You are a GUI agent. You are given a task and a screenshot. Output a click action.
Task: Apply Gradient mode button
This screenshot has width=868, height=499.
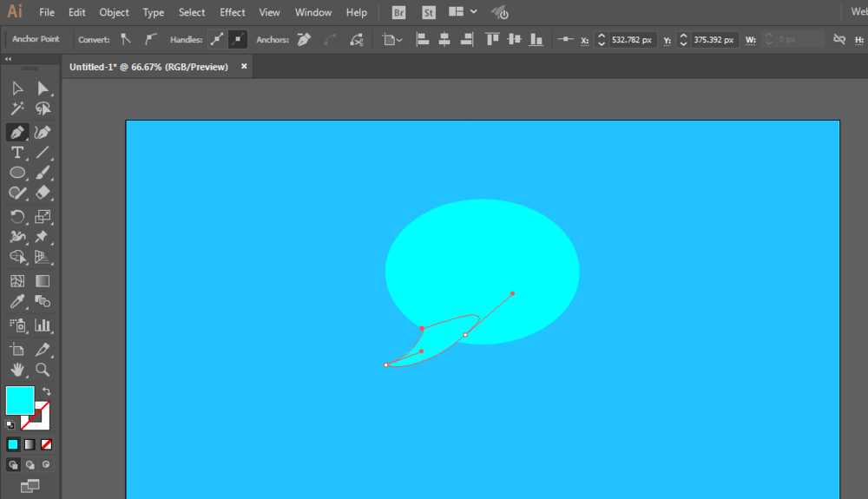tap(30, 445)
